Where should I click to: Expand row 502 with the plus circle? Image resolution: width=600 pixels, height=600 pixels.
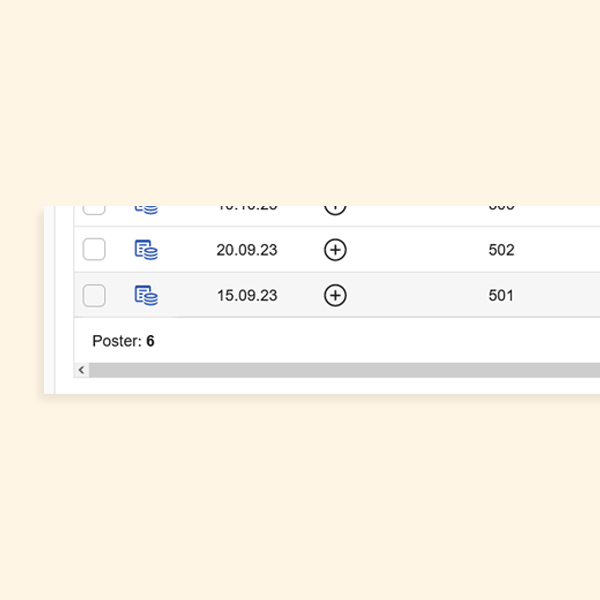(x=335, y=250)
